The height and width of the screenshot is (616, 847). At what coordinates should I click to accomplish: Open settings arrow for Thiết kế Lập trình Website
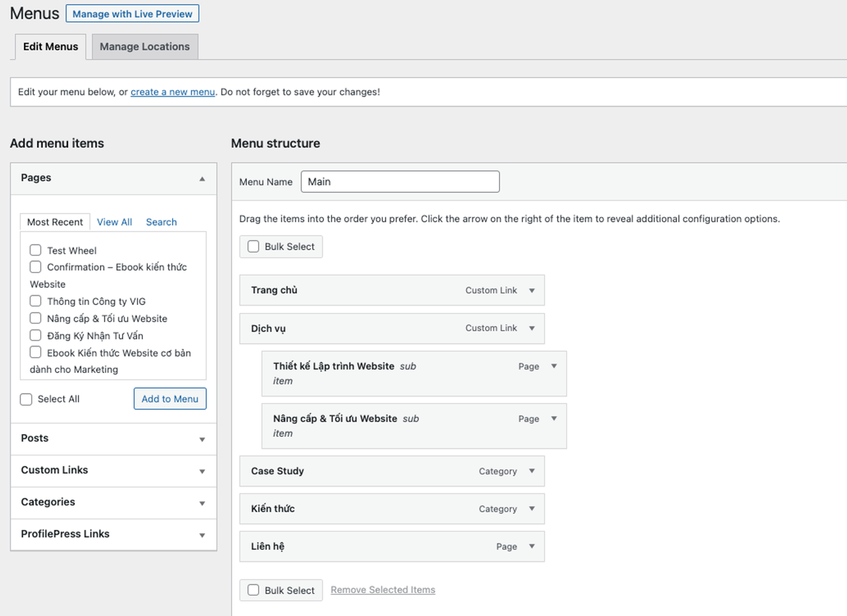(x=554, y=366)
